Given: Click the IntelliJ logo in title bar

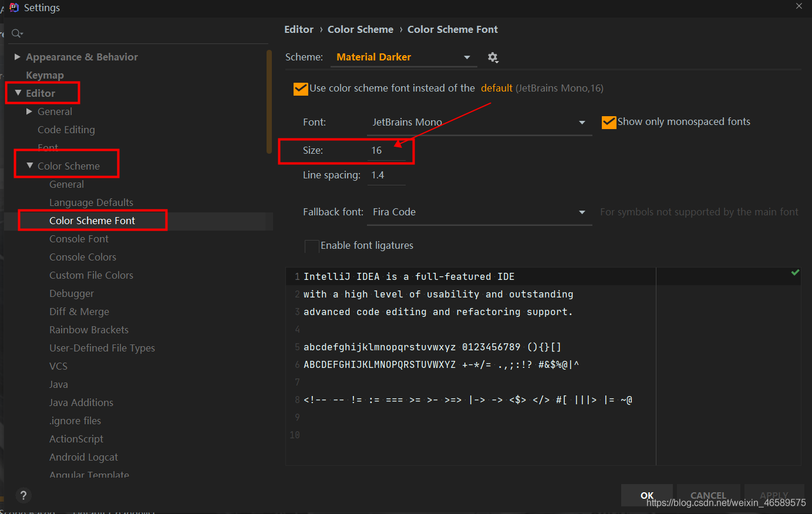Looking at the screenshot, I should pyautogui.click(x=14, y=8).
